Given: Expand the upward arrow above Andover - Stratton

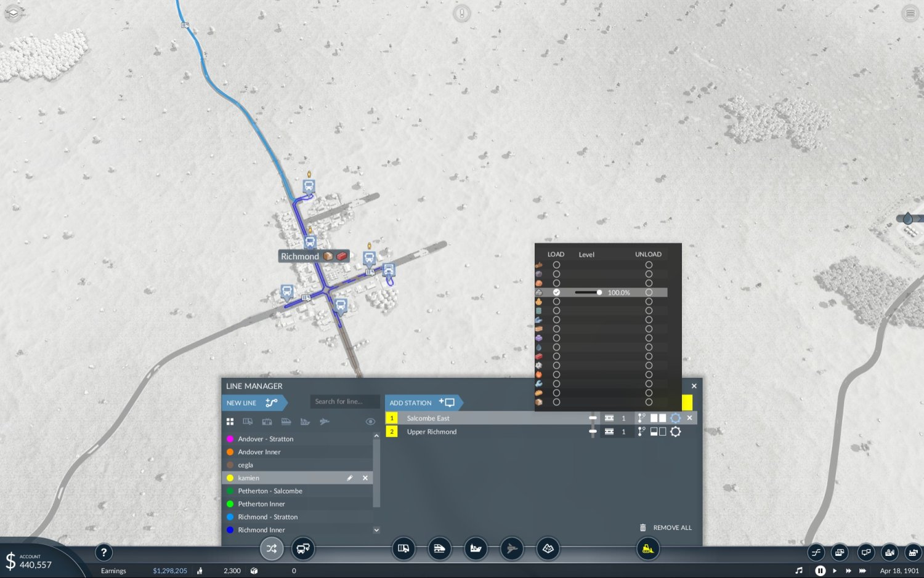Looking at the screenshot, I should [x=376, y=435].
